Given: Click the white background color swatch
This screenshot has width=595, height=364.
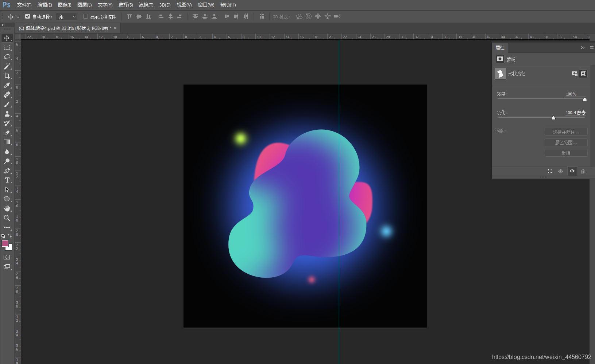Looking at the screenshot, I should (x=10, y=248).
